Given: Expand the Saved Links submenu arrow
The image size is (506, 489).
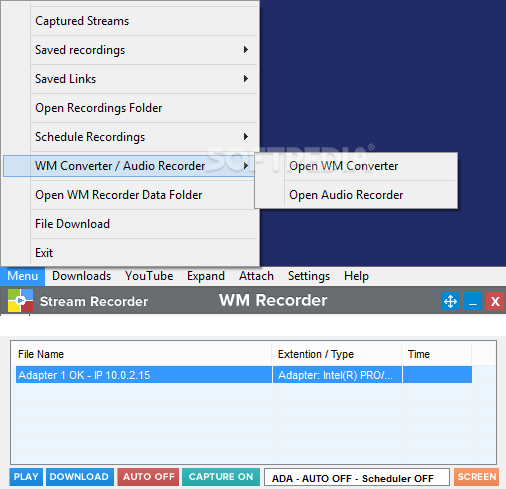Looking at the screenshot, I should tap(246, 79).
